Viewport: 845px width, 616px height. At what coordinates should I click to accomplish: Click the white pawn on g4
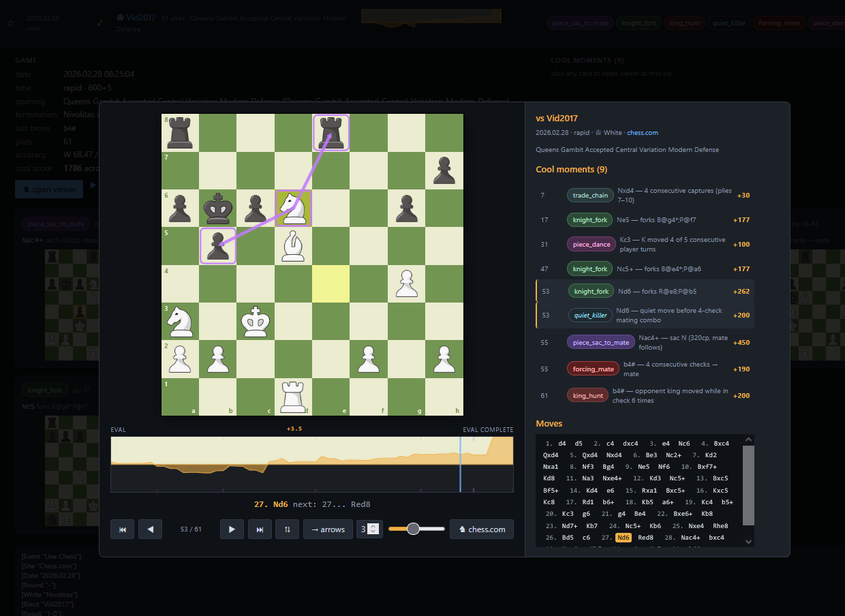click(x=407, y=283)
